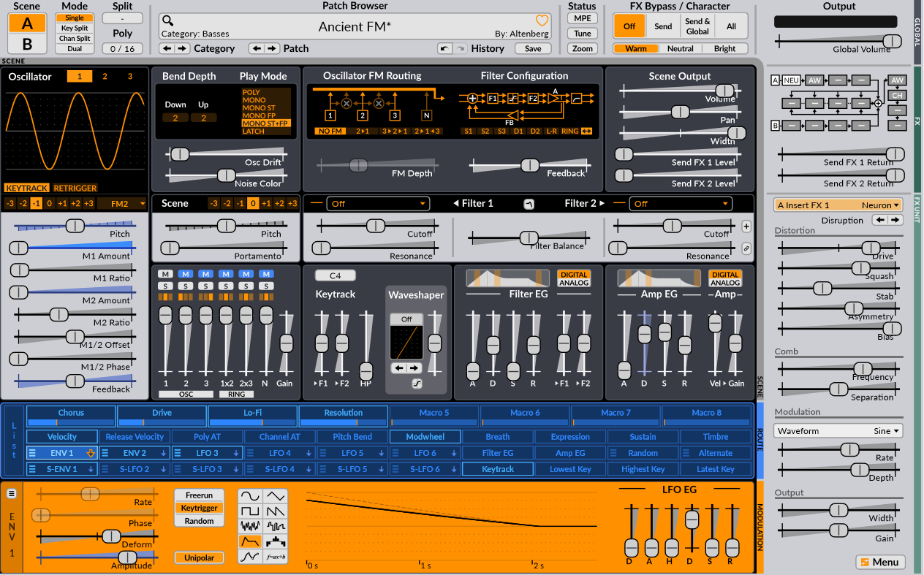Favorite the patch with the heart icon

pos(542,20)
